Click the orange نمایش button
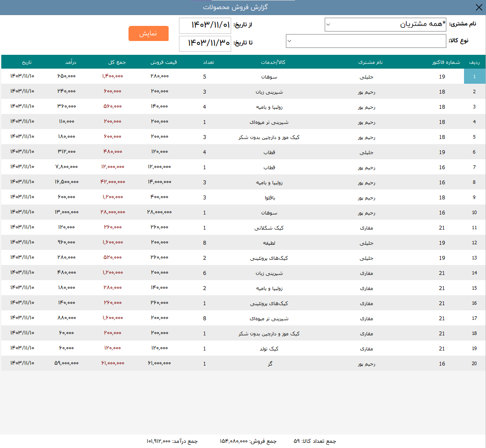486x448 pixels. click(x=148, y=34)
